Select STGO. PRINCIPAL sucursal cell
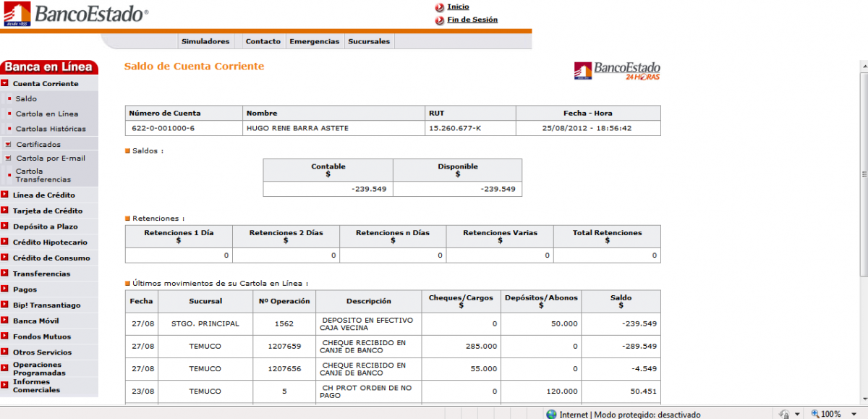The height and width of the screenshot is (419, 868). pyautogui.click(x=205, y=323)
